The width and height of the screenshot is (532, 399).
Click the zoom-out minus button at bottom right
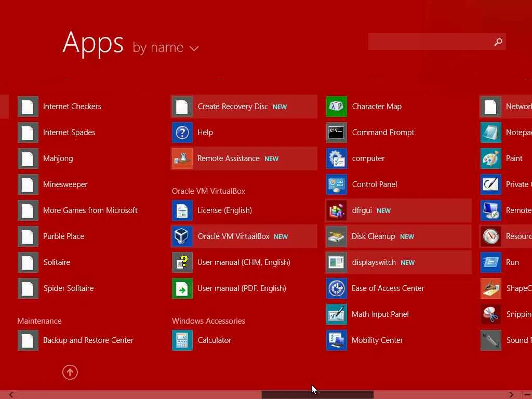pos(528,395)
